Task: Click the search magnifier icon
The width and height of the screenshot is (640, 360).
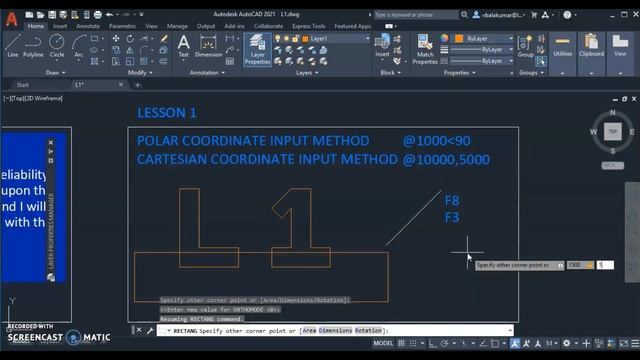Action: [x=464, y=15]
